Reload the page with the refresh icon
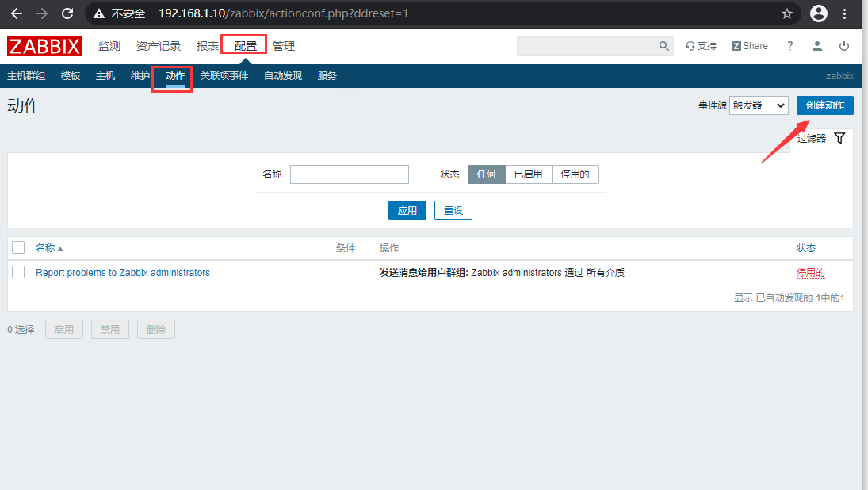The width and height of the screenshot is (868, 490). pos(67,13)
